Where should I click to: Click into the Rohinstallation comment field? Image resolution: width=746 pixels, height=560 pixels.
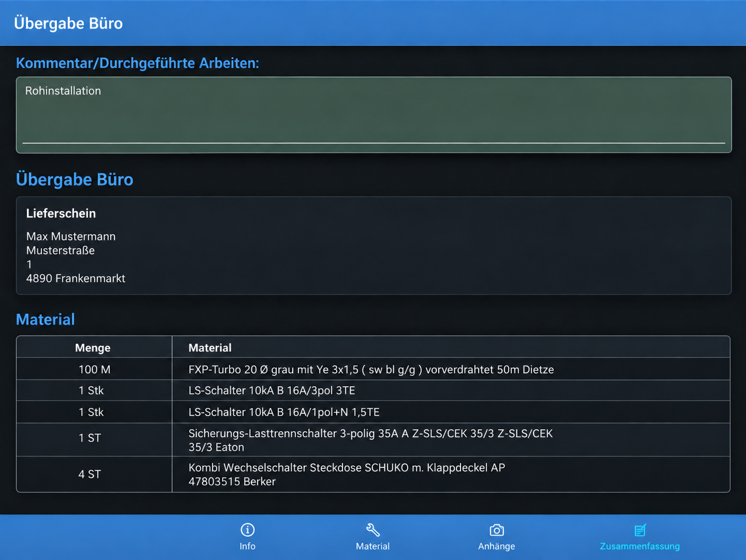pos(374,115)
